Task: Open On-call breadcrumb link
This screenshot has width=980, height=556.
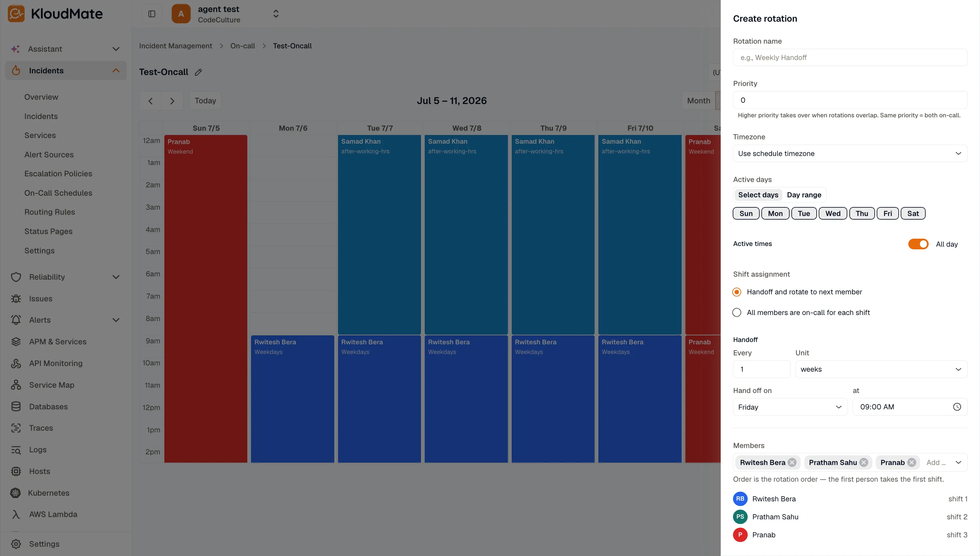Action: pyautogui.click(x=242, y=46)
